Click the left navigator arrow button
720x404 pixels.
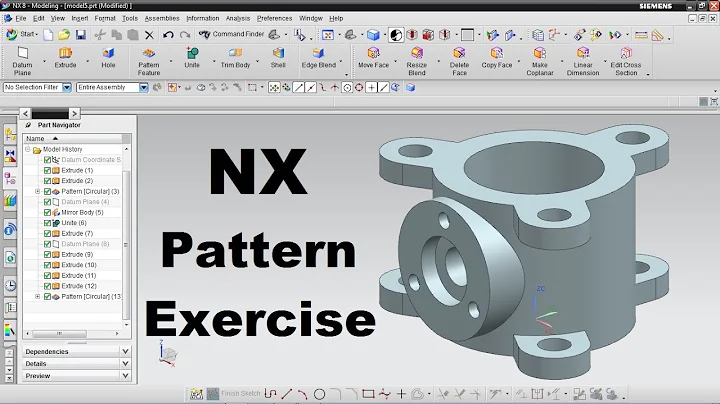pyautogui.click(x=25, y=113)
